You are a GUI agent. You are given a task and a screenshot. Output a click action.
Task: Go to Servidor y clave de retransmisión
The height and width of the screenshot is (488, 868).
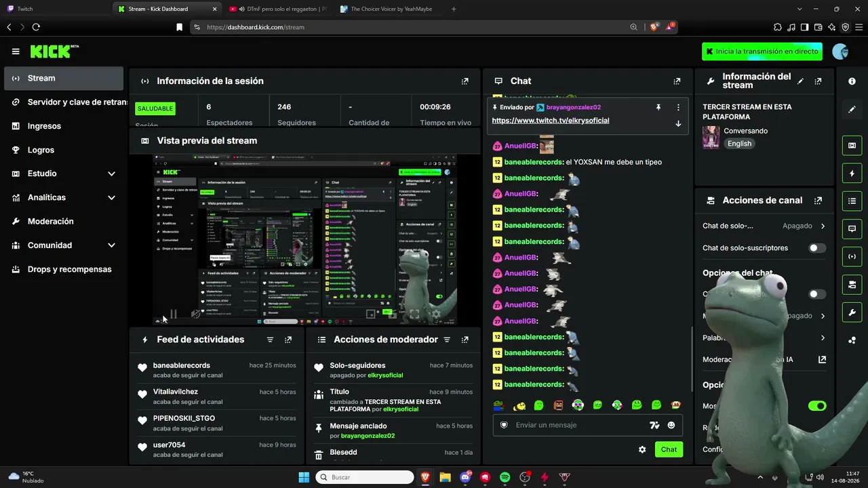pyautogui.click(x=64, y=102)
